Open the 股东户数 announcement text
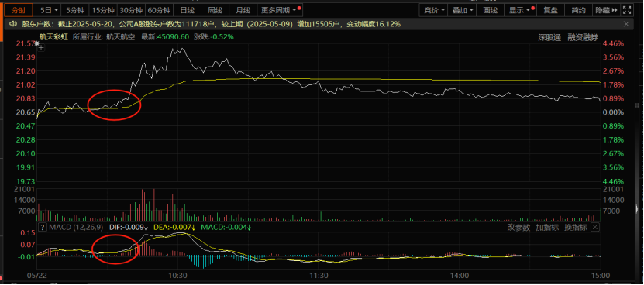 (211, 24)
